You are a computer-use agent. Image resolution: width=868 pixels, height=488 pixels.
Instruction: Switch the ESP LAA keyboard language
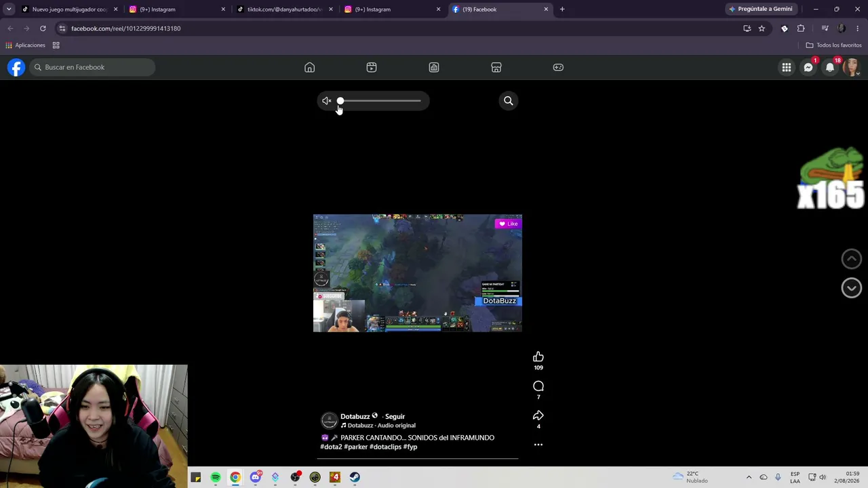point(795,477)
